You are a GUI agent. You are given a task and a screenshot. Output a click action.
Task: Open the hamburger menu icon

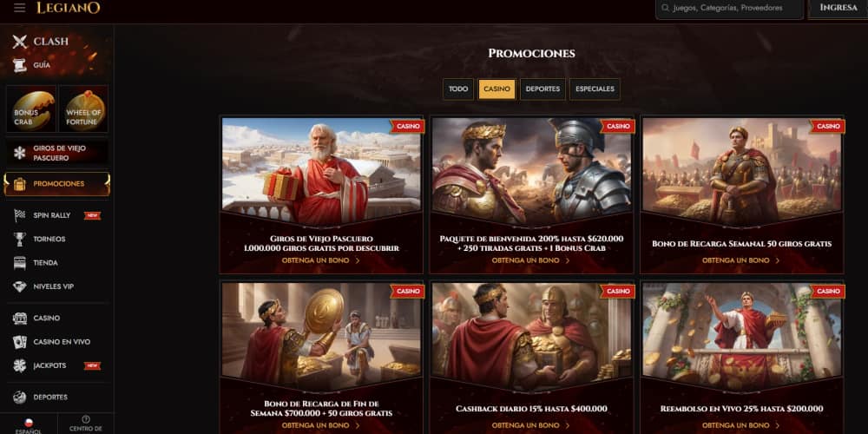click(x=19, y=8)
